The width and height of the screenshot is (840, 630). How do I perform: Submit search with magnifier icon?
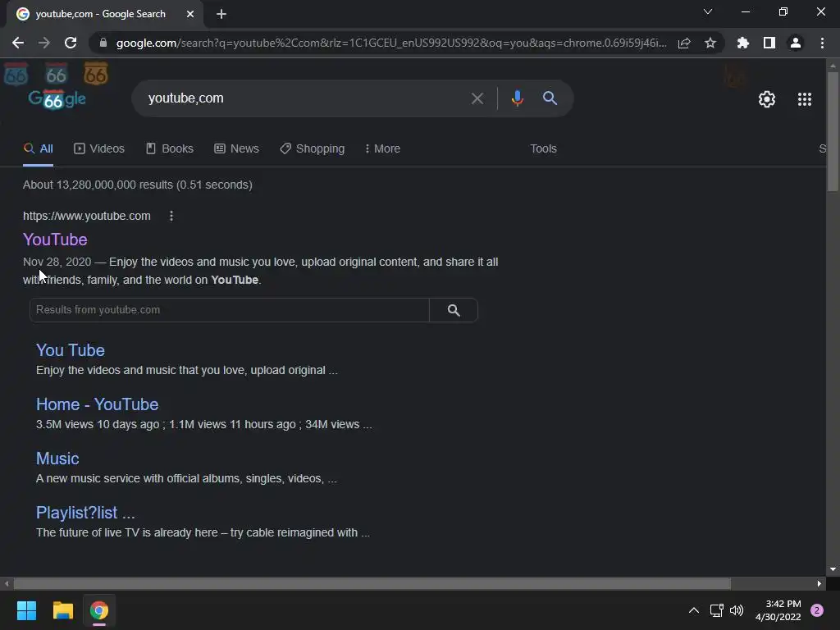coord(550,98)
